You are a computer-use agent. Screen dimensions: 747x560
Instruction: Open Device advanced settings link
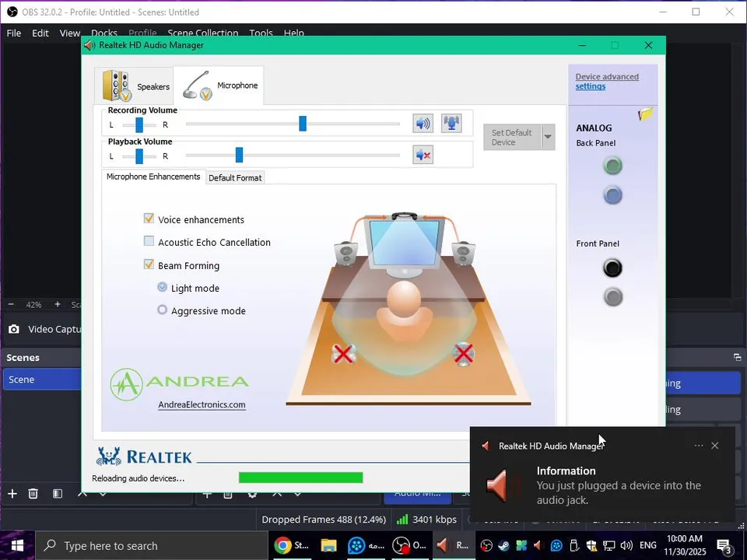pyautogui.click(x=606, y=82)
